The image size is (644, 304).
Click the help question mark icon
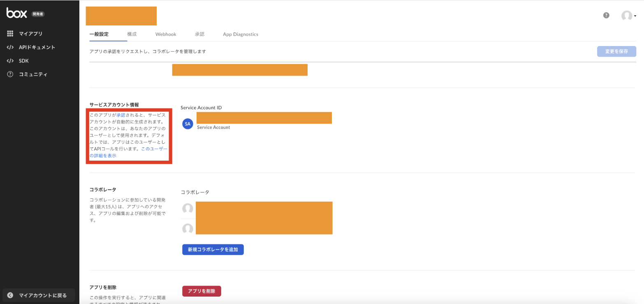(x=606, y=15)
